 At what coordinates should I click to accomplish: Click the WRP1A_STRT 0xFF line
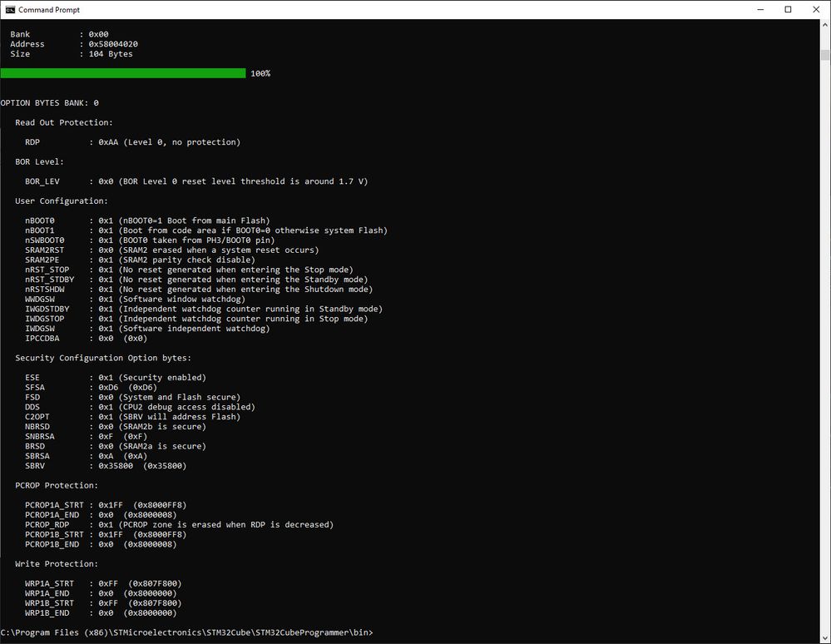coord(103,583)
